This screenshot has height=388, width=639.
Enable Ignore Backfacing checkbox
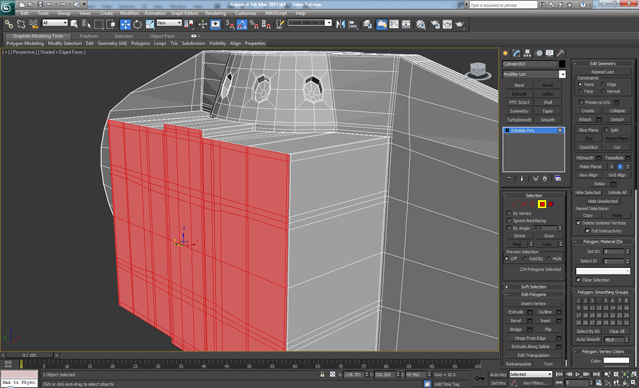(509, 220)
